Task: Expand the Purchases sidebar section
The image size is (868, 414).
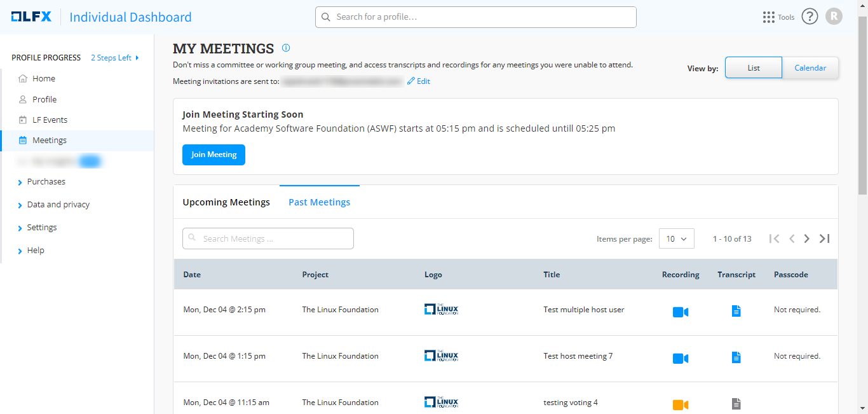Action: pyautogui.click(x=46, y=182)
